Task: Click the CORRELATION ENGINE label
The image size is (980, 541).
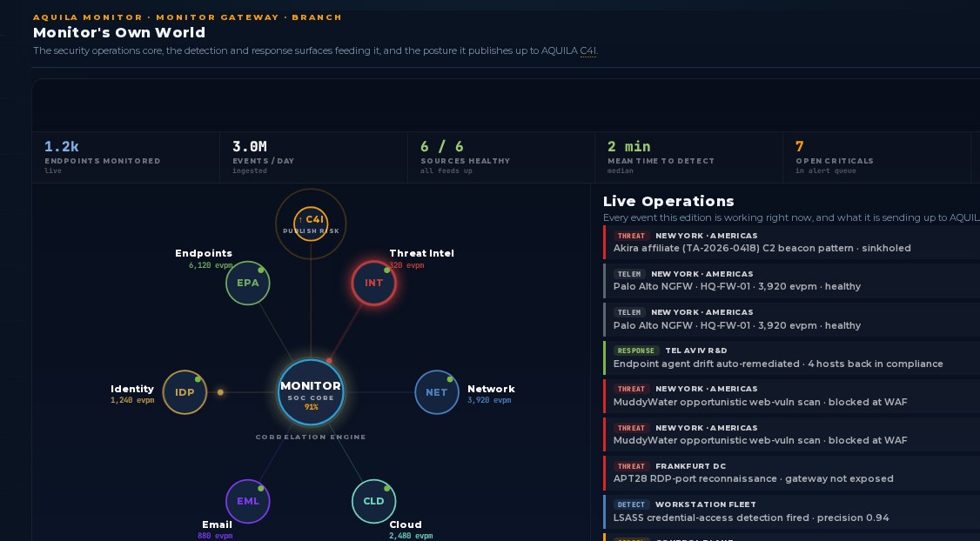Action: click(x=311, y=437)
